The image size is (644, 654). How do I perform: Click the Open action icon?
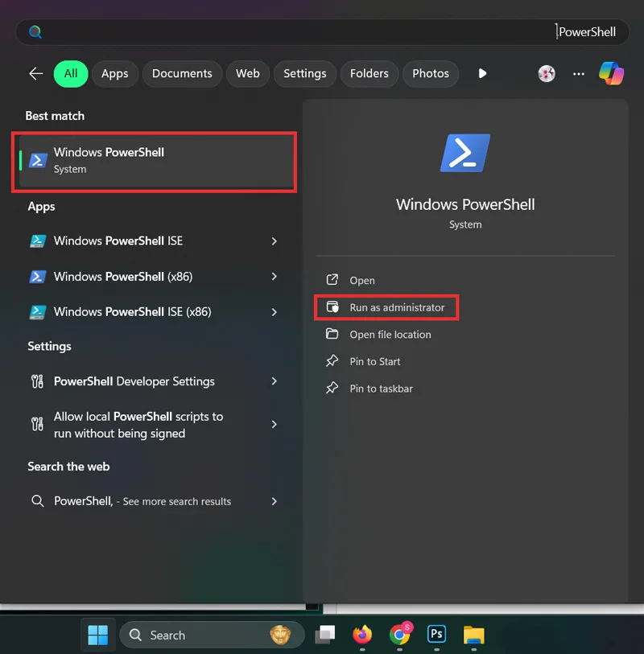tap(332, 279)
